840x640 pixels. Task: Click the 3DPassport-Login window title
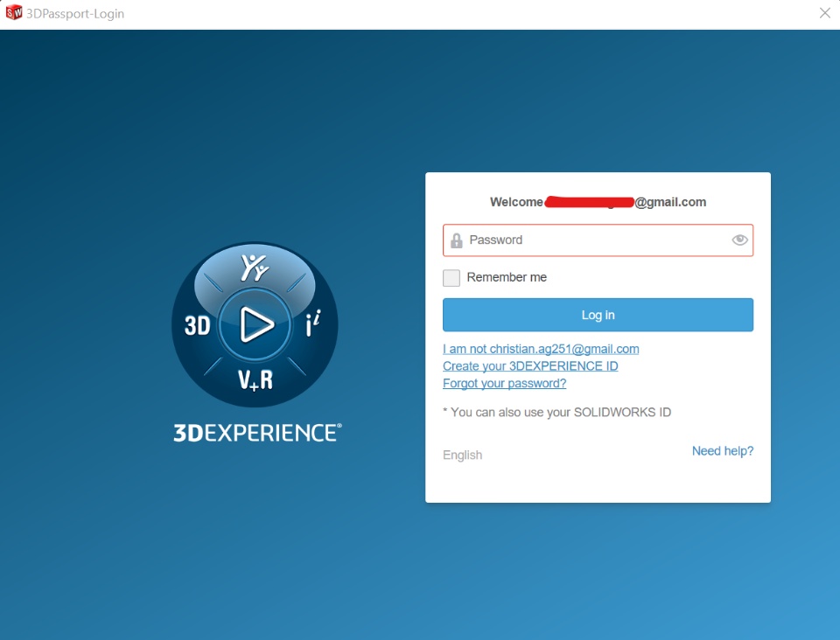[75, 13]
